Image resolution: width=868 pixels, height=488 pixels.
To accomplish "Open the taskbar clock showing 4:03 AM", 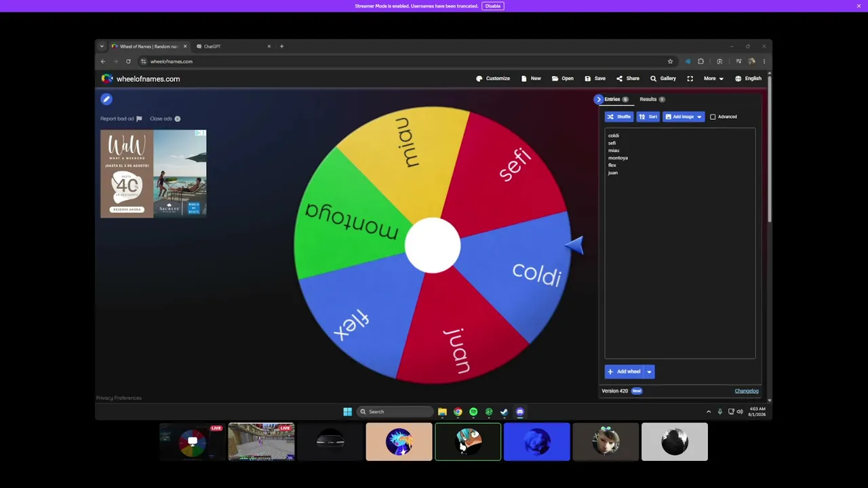I will 757,411.
